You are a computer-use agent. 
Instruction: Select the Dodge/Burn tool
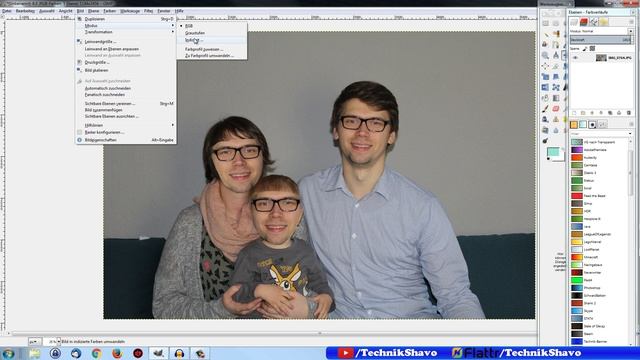click(x=545, y=141)
